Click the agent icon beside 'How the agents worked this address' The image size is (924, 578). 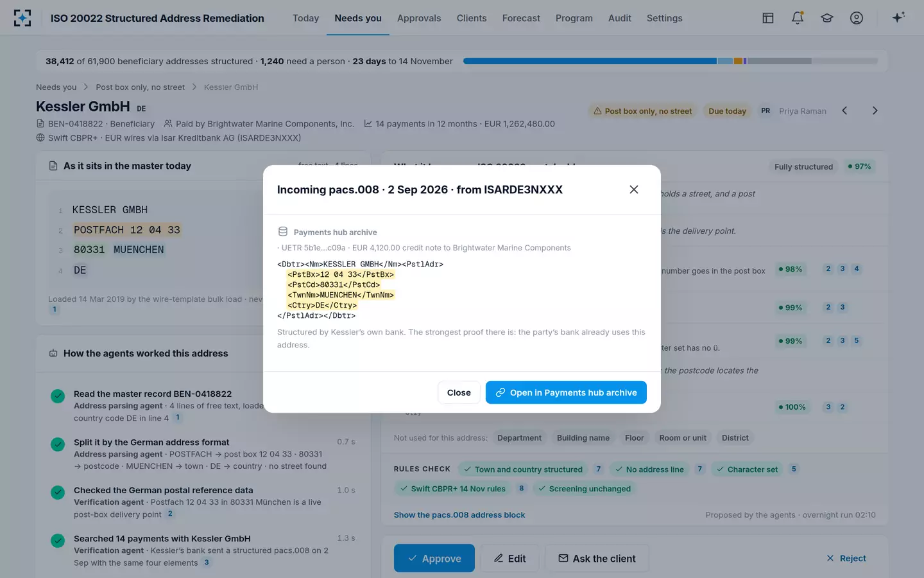coord(53,353)
